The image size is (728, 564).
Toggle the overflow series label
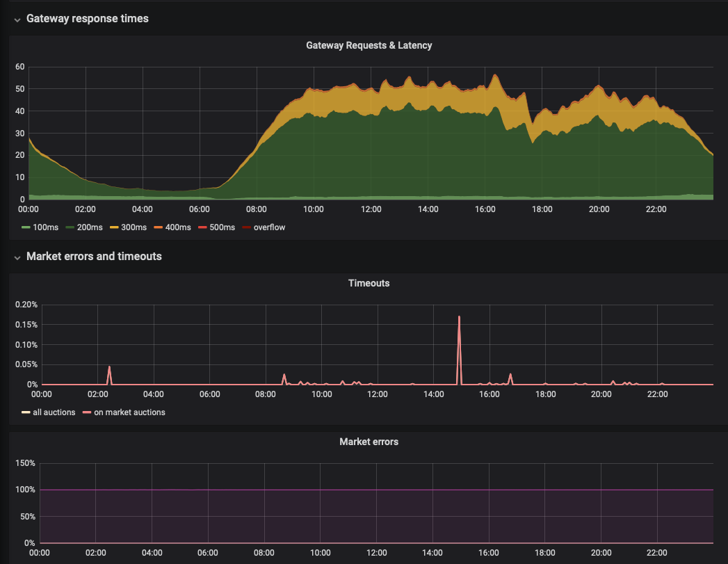(269, 227)
